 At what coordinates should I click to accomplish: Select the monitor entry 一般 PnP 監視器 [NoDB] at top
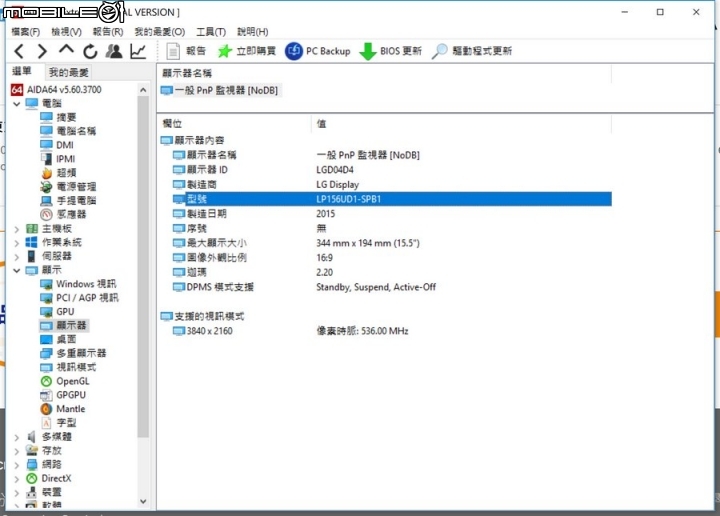(x=219, y=90)
